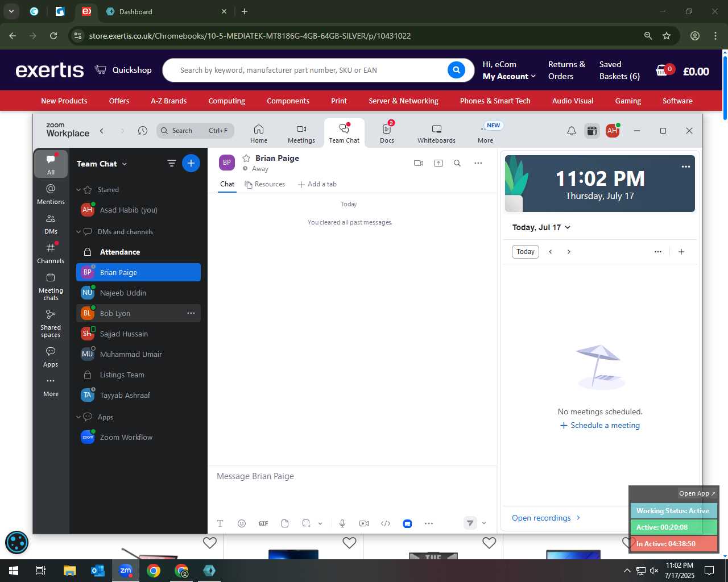
Task: Open Channels in the Zoom sidebar
Action: [x=51, y=253]
